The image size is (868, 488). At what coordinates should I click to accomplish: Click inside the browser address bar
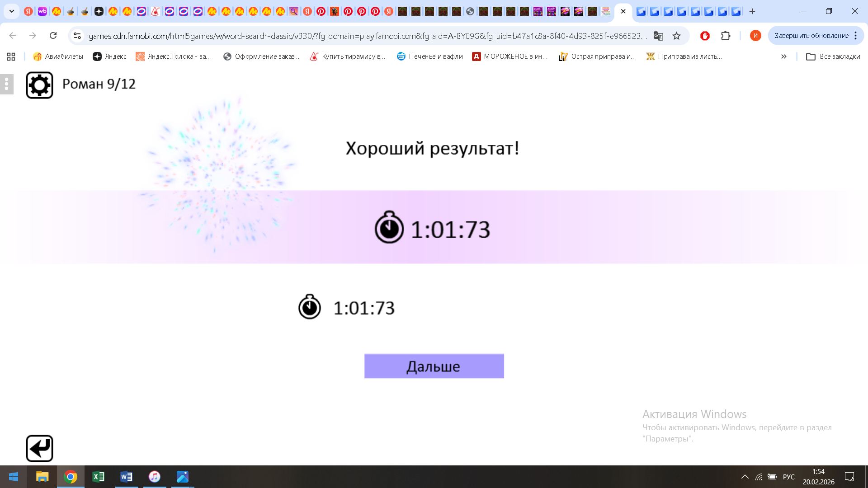(x=316, y=36)
